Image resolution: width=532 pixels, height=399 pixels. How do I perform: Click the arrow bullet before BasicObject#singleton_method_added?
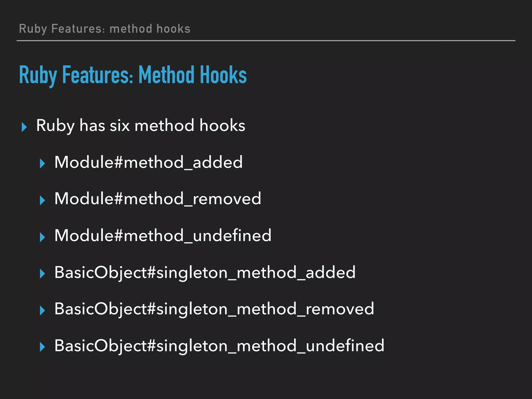[43, 274]
